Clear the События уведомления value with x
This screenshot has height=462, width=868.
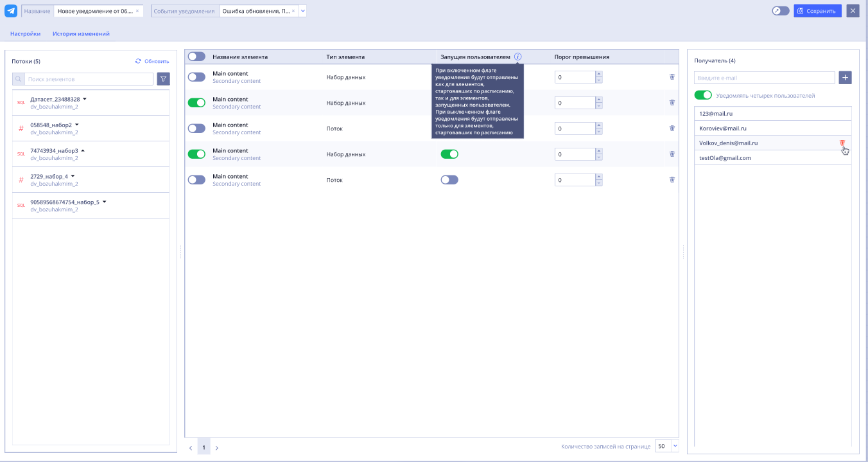[293, 11]
